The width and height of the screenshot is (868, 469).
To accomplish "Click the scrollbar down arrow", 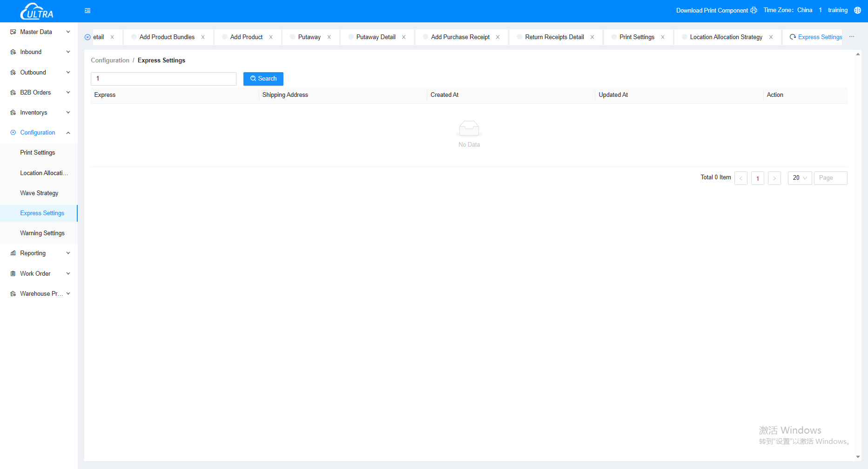I will coord(858,457).
